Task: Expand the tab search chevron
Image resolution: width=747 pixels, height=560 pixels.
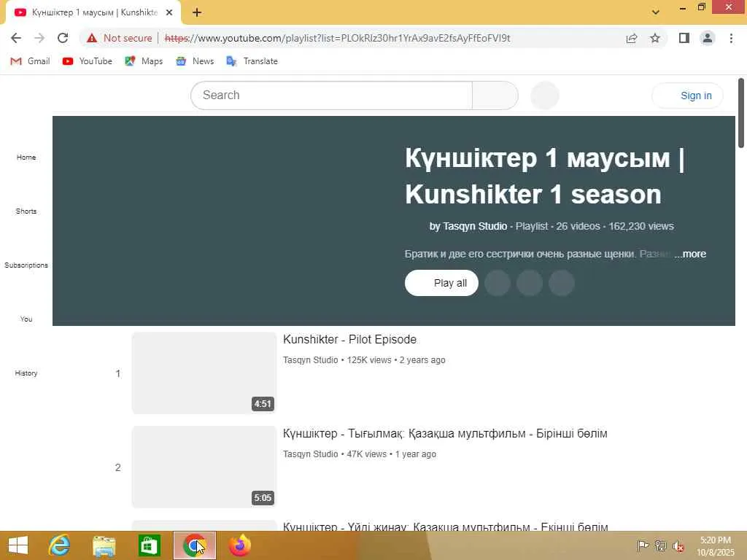Action: pyautogui.click(x=656, y=12)
